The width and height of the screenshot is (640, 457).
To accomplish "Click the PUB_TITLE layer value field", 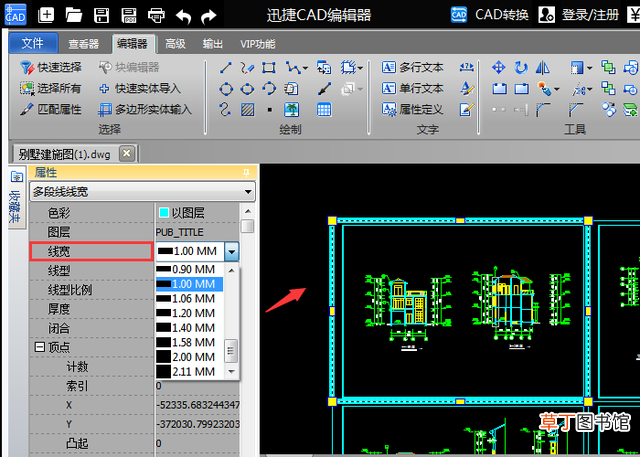I will [197, 232].
